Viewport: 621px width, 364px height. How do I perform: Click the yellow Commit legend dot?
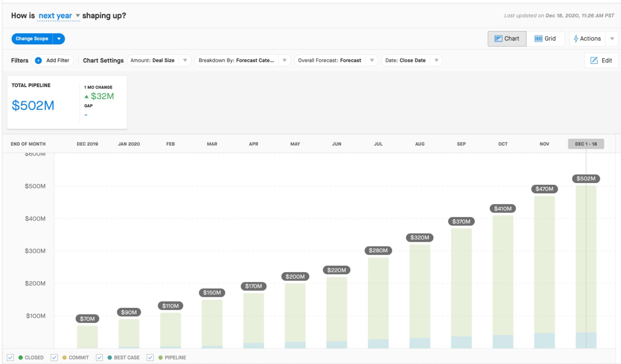pyautogui.click(x=64, y=358)
